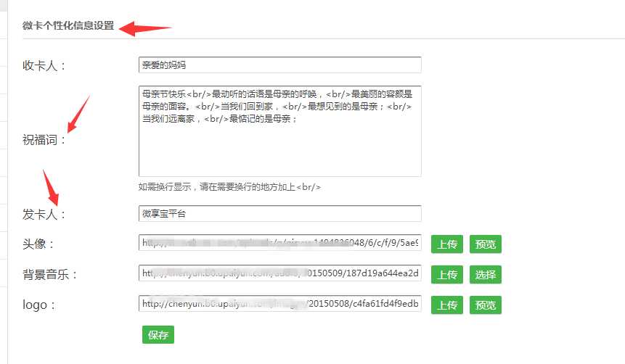Save settings with the 保存 button
The height and width of the screenshot is (364, 625).
click(x=158, y=334)
